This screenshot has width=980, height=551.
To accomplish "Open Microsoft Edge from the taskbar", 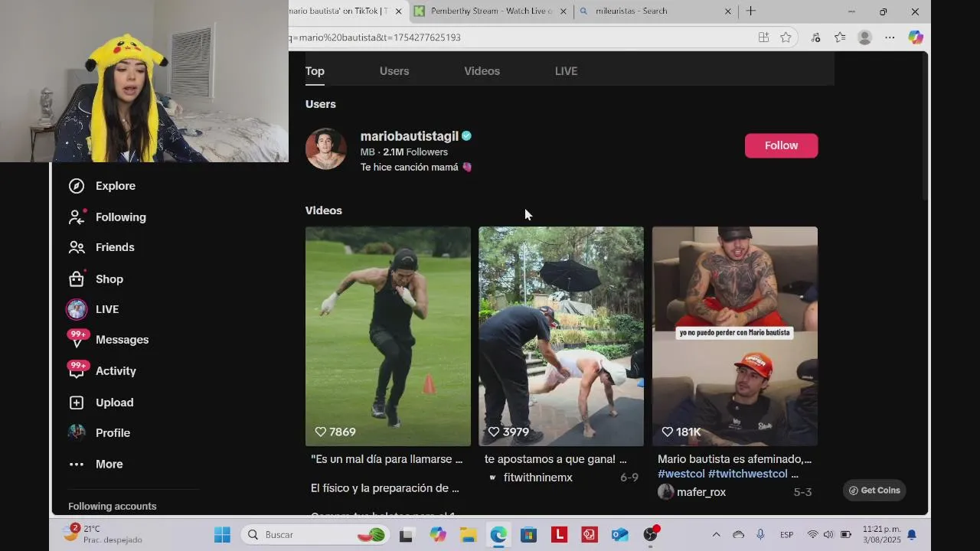I will [x=498, y=535].
